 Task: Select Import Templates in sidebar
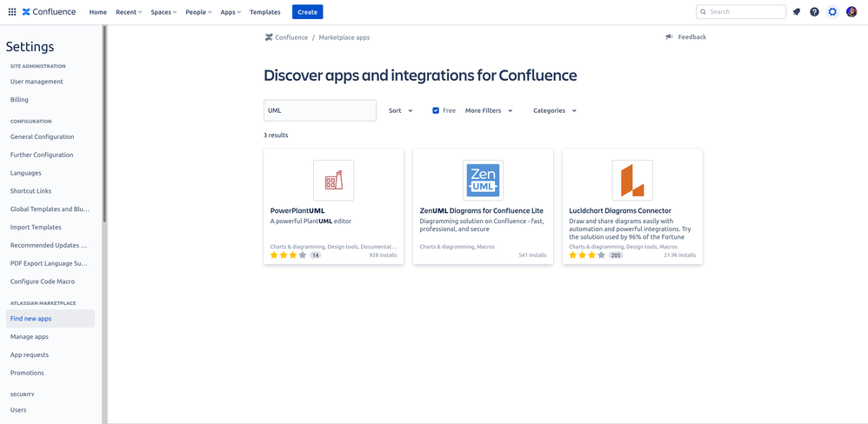pos(36,227)
